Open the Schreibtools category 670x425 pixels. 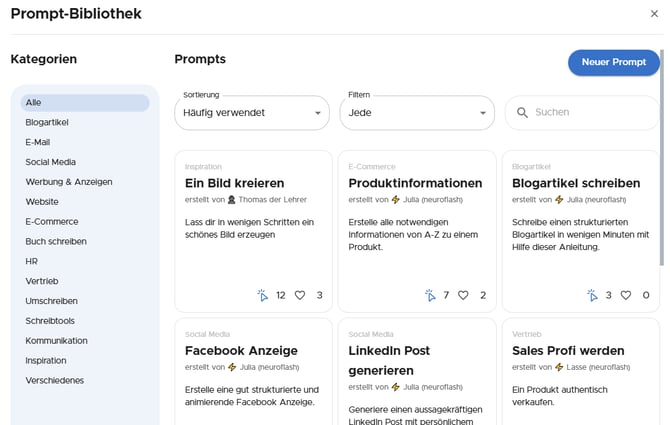tap(51, 320)
